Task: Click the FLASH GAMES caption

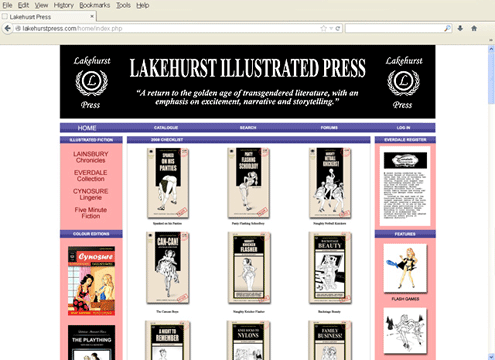Action: (x=405, y=299)
